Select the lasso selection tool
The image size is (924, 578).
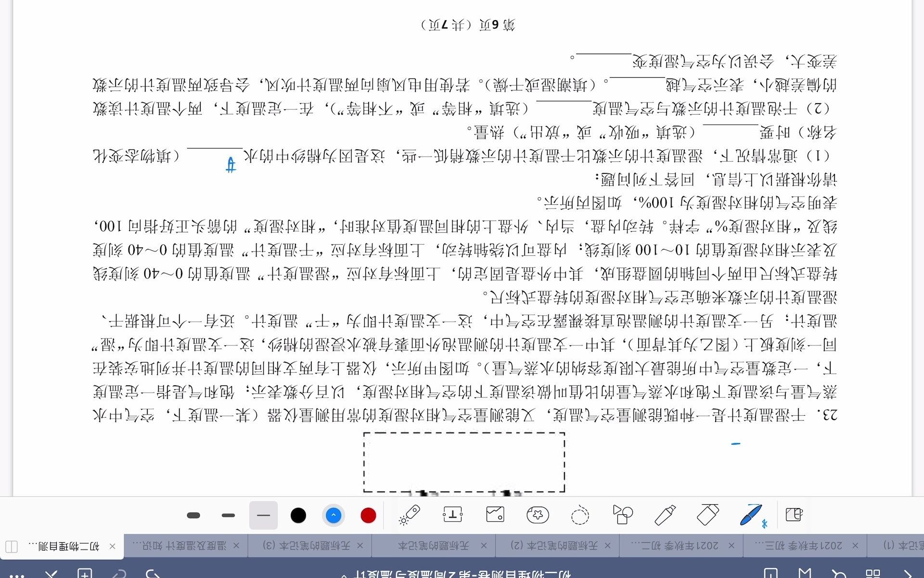point(580,515)
